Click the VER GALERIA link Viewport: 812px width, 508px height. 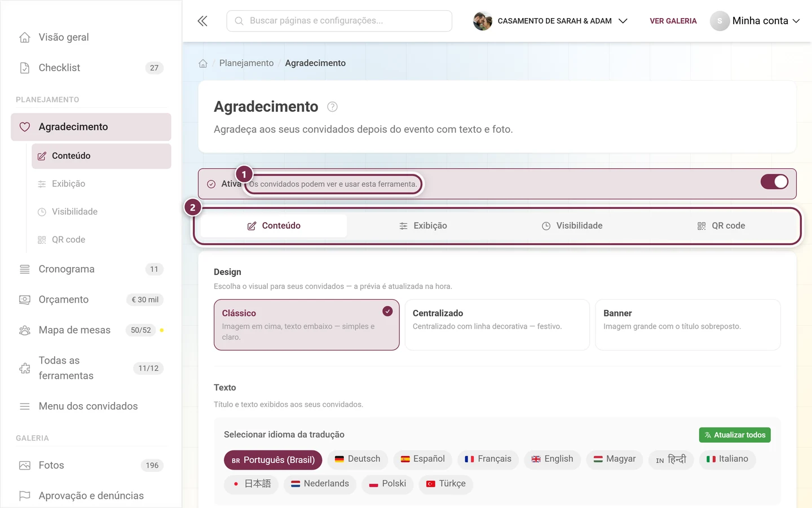coord(673,21)
